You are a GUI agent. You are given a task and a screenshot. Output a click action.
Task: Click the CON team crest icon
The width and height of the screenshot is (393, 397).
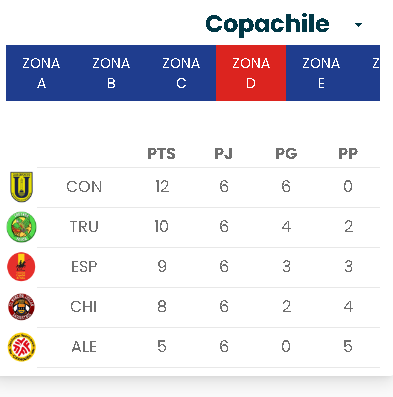click(x=21, y=187)
